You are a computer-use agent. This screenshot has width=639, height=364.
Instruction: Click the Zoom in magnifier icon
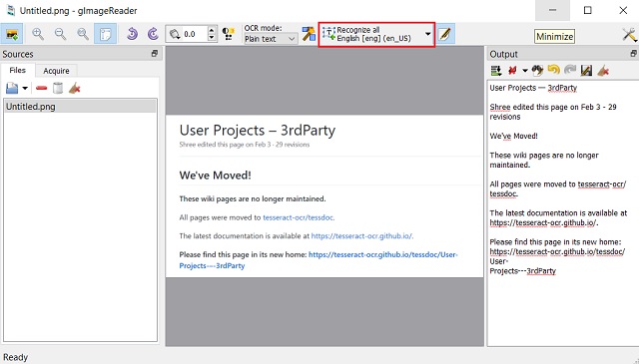[x=38, y=34]
